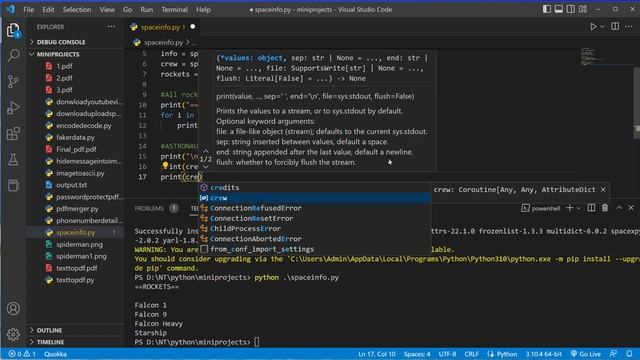The image size is (640, 360).
Task: Open Customize Layout icon
Action: (583, 9)
